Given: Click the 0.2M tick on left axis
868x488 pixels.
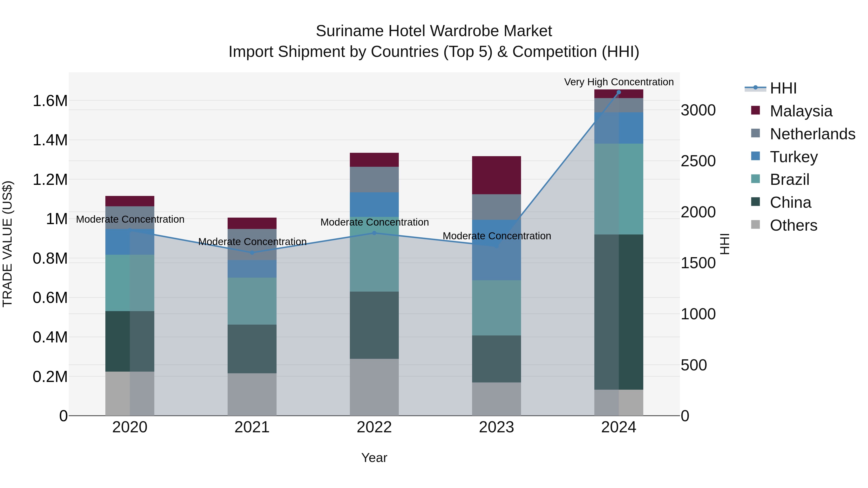Looking at the screenshot, I should point(50,376).
